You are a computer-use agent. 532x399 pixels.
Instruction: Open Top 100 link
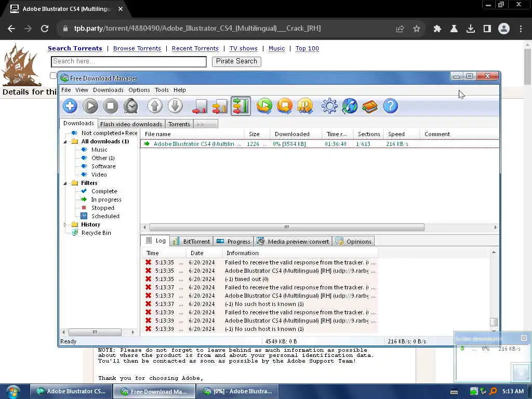307,48
